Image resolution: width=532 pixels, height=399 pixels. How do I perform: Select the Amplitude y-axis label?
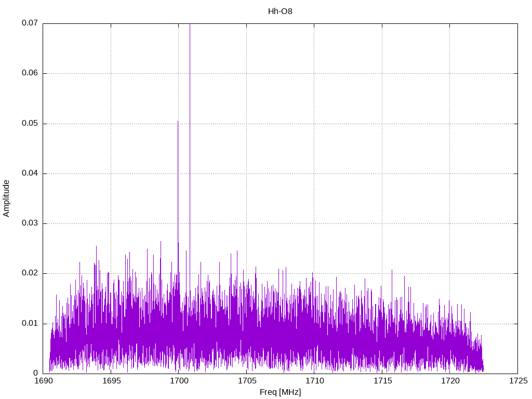(7, 198)
